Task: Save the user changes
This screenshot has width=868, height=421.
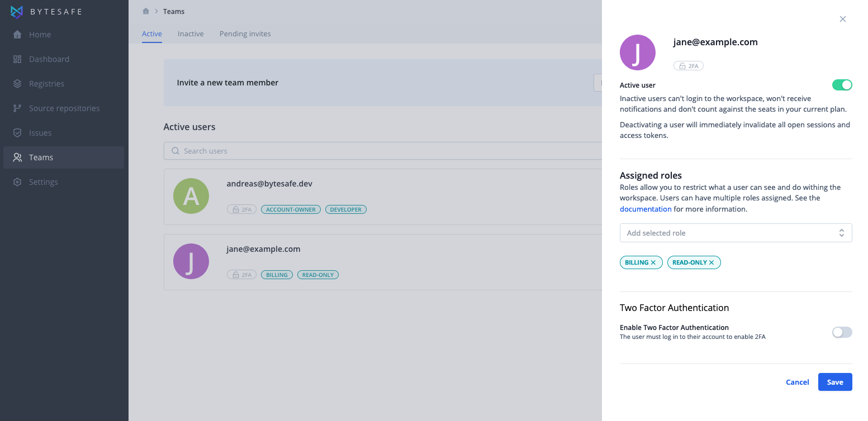Action: (835, 382)
